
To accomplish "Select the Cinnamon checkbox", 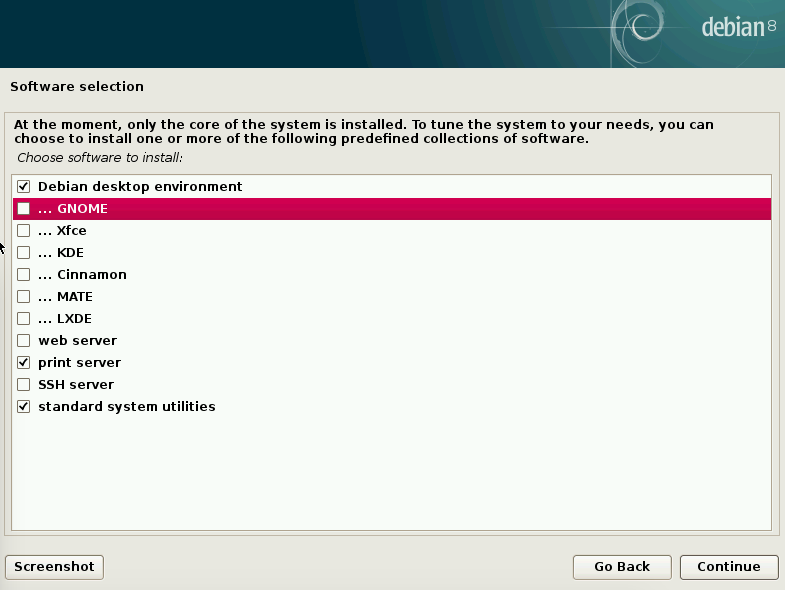I will (24, 275).
